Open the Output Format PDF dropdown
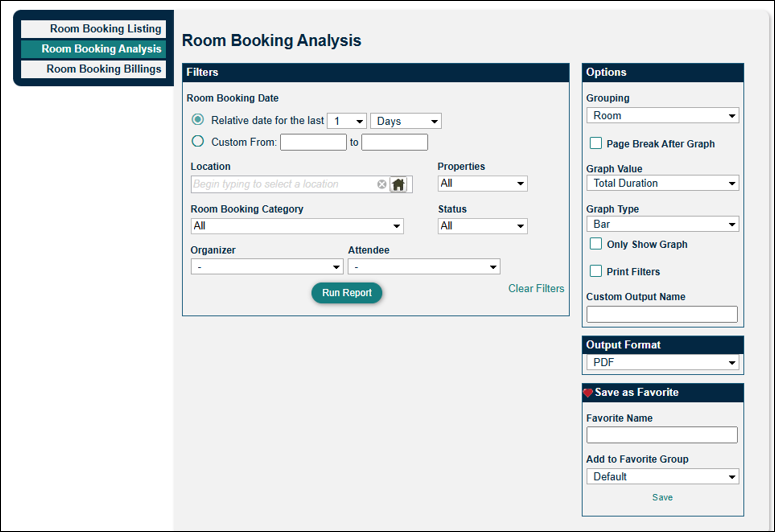Viewport: 775px width, 532px height. tap(663, 362)
